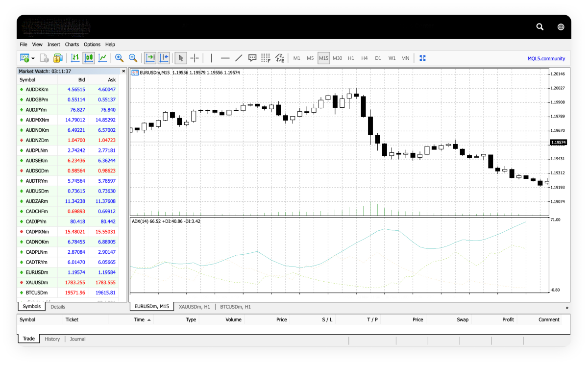
Task: Open the Fibonacci retracement tool
Action: 266,58
